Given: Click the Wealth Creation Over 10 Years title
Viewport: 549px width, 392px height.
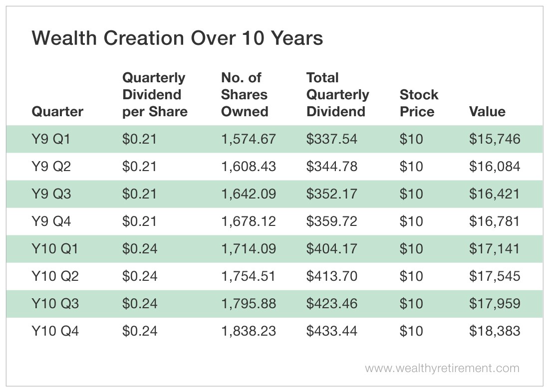Looking at the screenshot, I should pos(177,38).
